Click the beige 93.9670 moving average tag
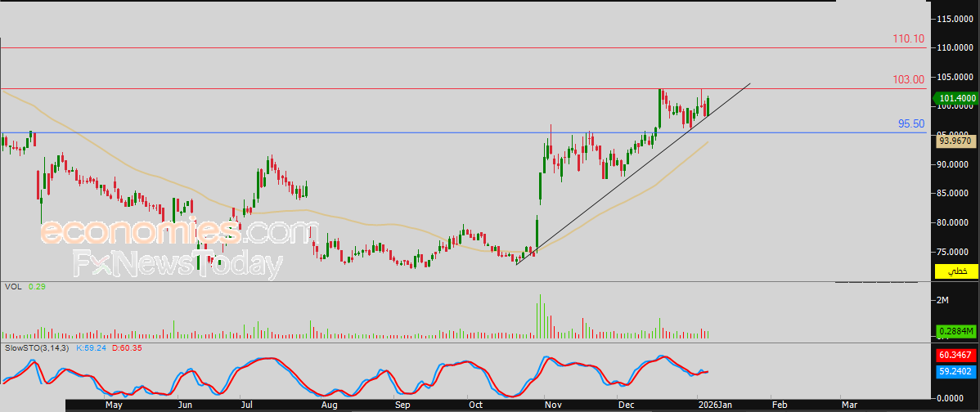 point(955,141)
